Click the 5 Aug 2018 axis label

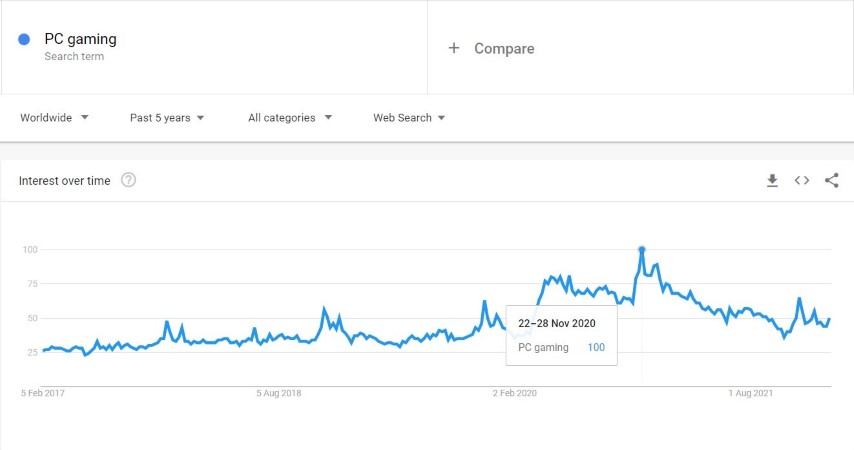279,393
